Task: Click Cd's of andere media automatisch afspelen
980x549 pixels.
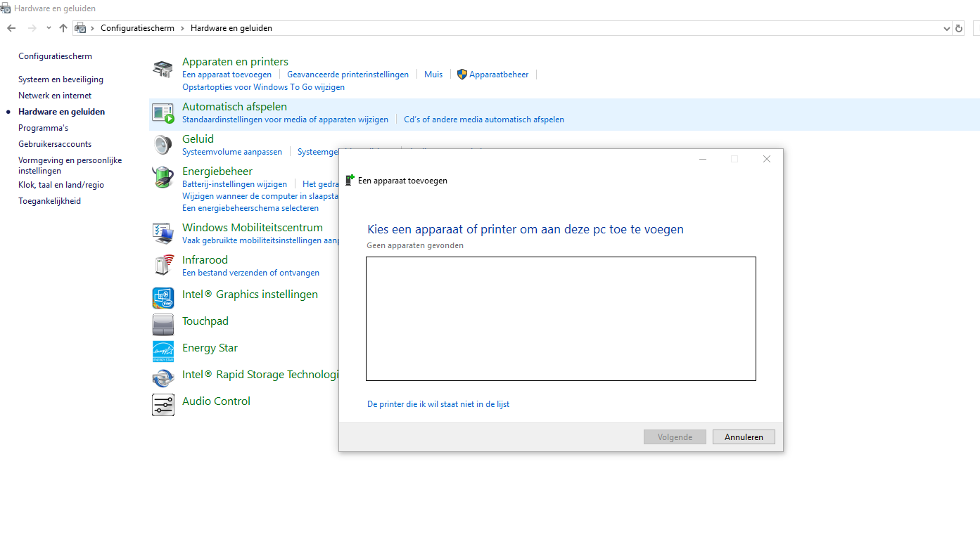Action: tap(484, 120)
